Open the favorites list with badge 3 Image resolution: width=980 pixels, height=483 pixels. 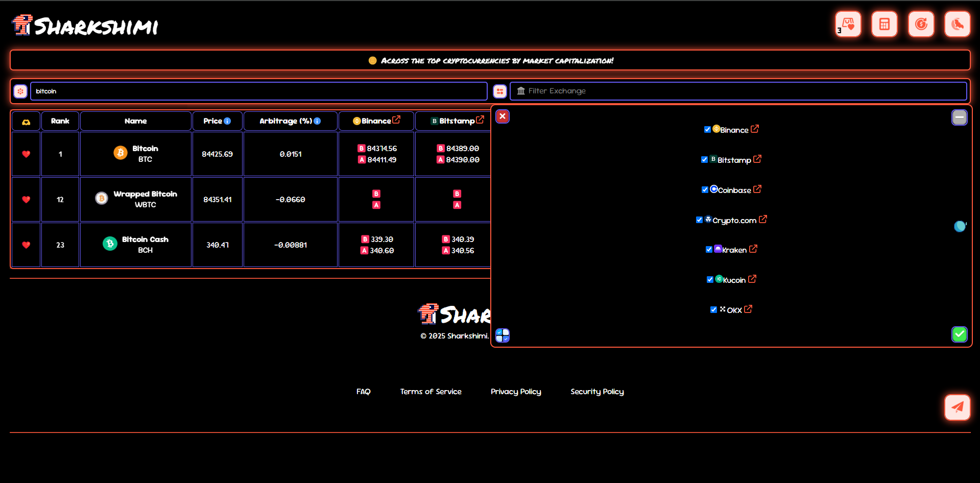[x=847, y=24]
